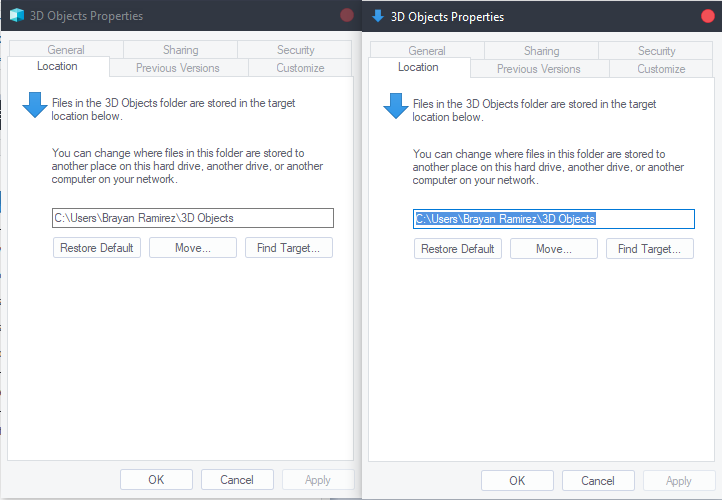Close the left 3D Objects Properties window
The width and height of the screenshot is (722, 500).
pos(347,16)
